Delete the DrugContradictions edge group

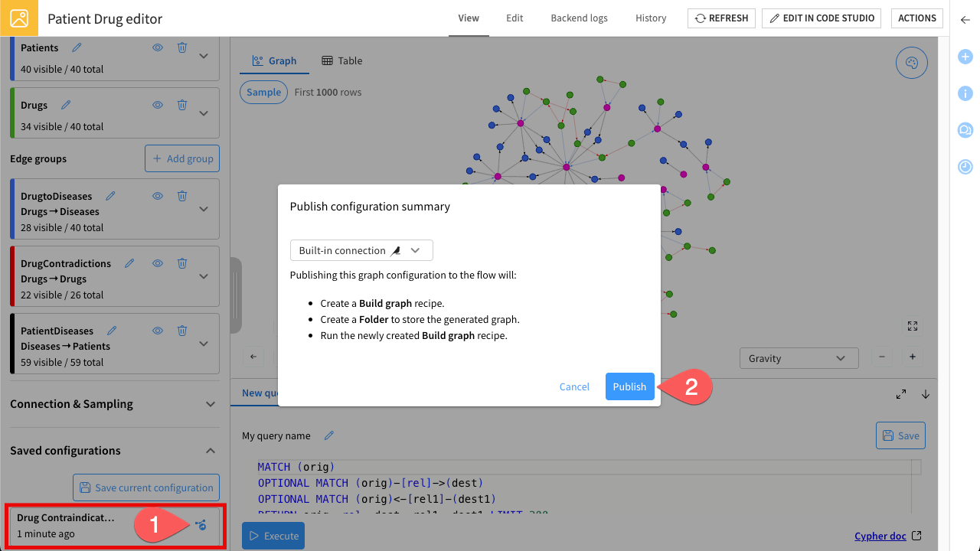click(182, 263)
